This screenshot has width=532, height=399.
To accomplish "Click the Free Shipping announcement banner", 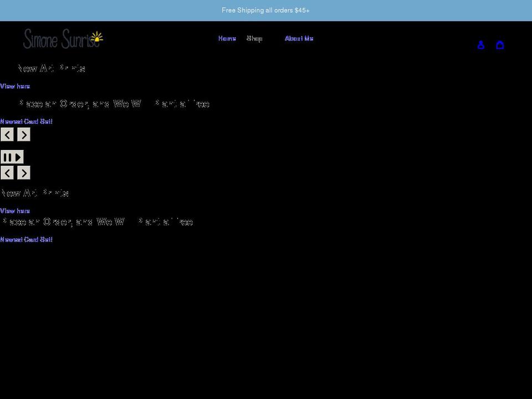I will click(265, 10).
